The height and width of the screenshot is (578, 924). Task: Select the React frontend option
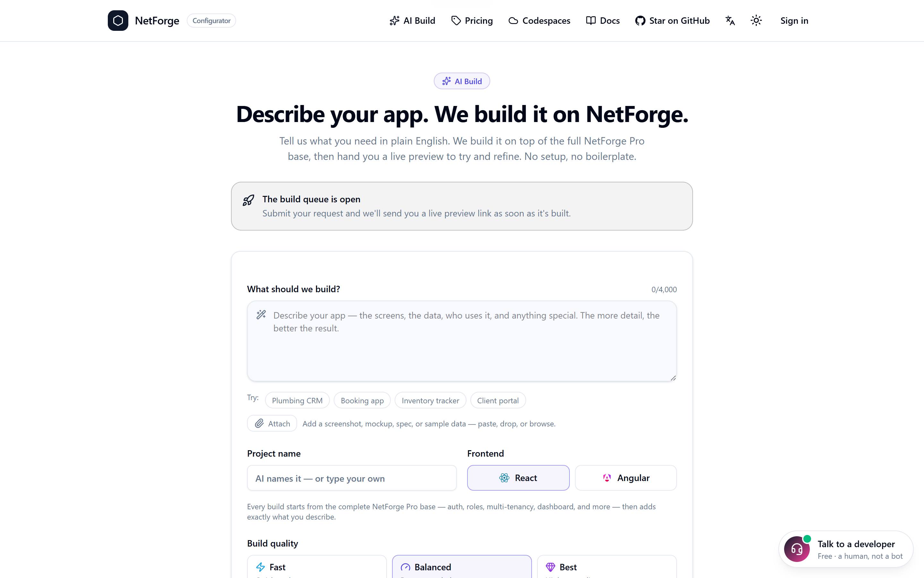click(518, 478)
